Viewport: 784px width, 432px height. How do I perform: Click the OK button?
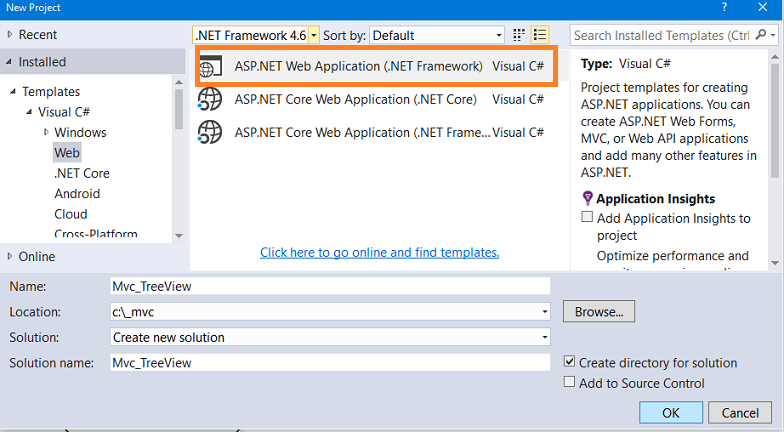pyautogui.click(x=671, y=412)
